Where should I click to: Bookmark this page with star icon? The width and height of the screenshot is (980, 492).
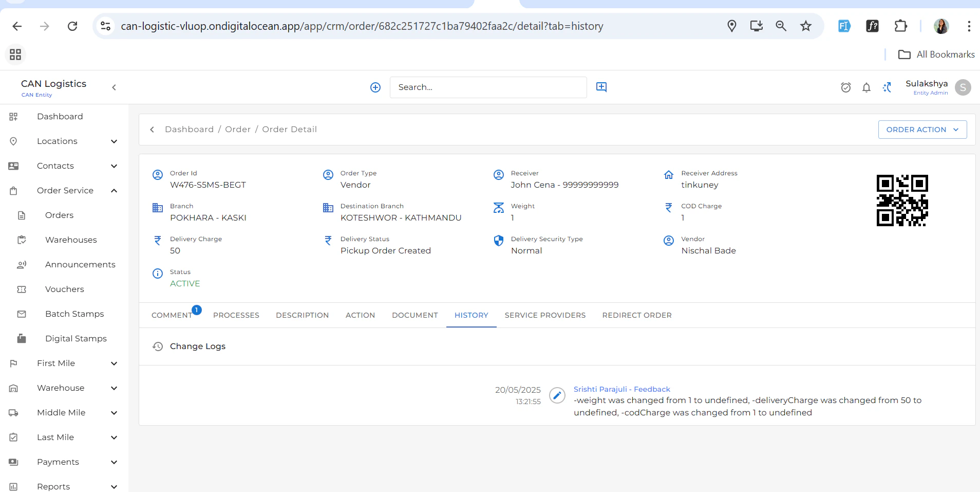click(806, 26)
